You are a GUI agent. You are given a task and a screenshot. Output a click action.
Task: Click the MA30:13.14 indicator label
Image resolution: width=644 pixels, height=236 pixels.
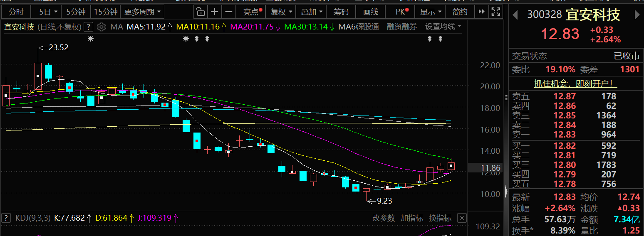tap(309, 27)
